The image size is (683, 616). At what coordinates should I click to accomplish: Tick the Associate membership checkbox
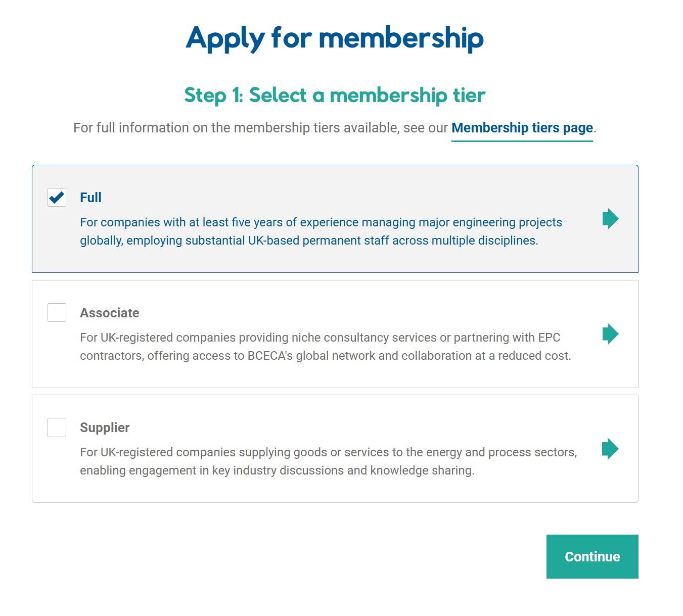pyautogui.click(x=57, y=312)
